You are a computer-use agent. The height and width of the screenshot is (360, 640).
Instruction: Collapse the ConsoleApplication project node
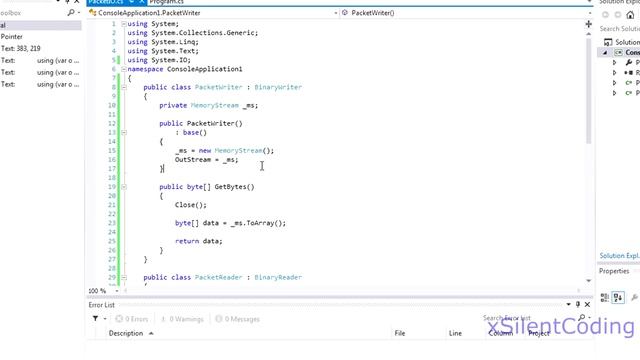pos(605,52)
